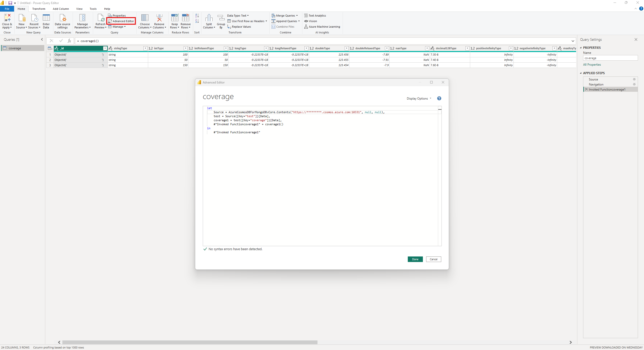Open Enter Data table icon
The width and height of the screenshot is (644, 350).
(46, 18)
